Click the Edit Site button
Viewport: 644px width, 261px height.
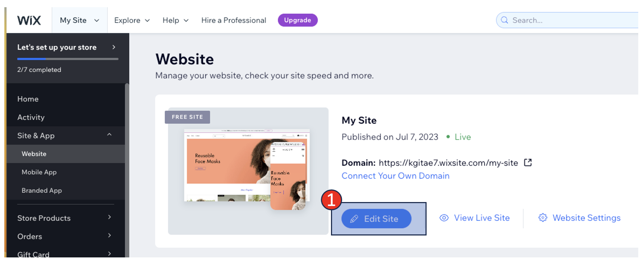click(x=376, y=219)
